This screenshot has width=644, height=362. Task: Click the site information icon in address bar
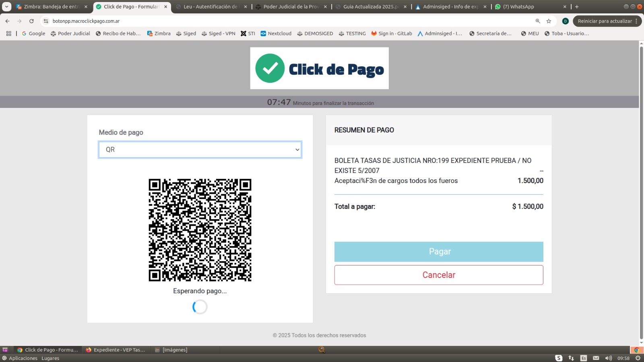46,21
